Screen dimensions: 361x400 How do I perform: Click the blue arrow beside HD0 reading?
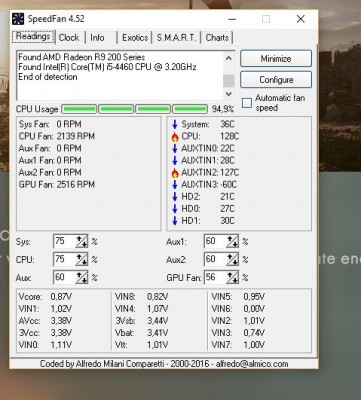[x=175, y=209]
